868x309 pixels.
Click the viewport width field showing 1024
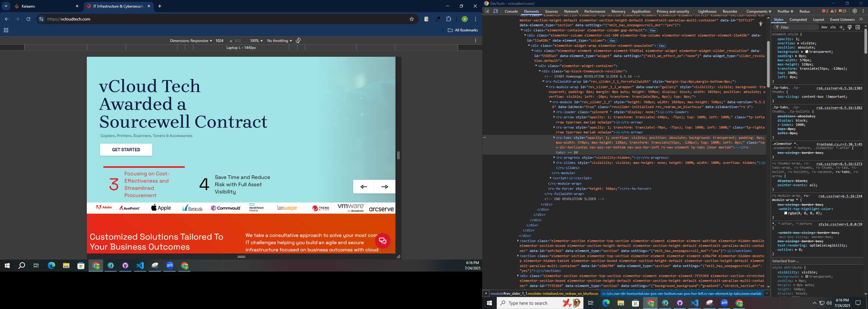(220, 40)
